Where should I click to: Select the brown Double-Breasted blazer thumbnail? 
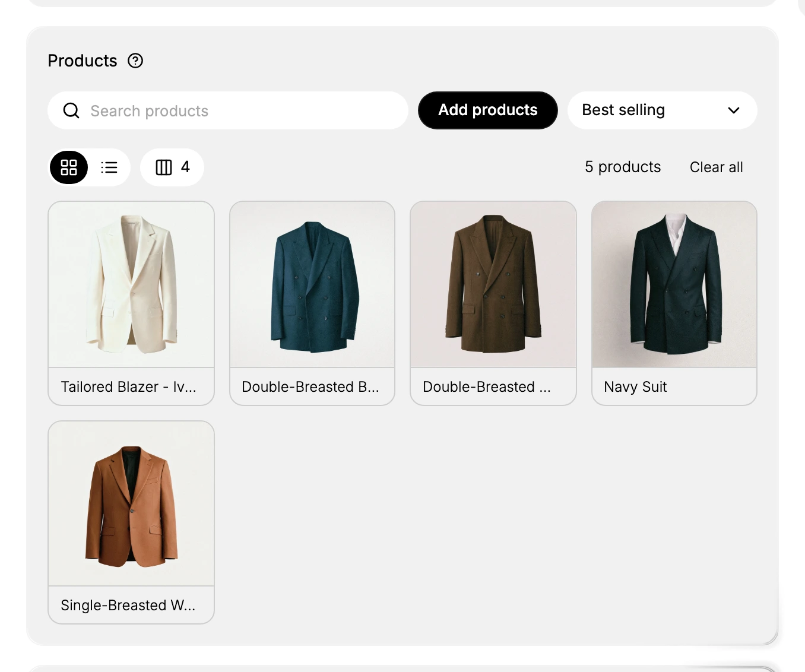tap(493, 284)
